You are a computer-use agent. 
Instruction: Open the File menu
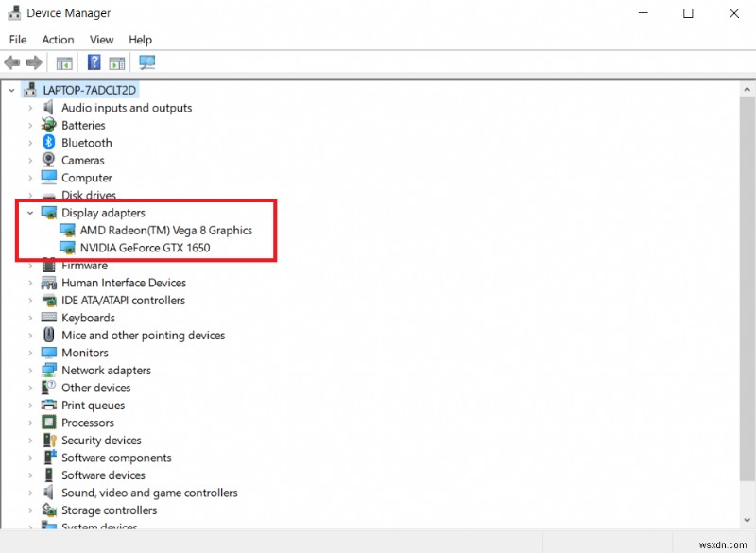click(x=17, y=40)
